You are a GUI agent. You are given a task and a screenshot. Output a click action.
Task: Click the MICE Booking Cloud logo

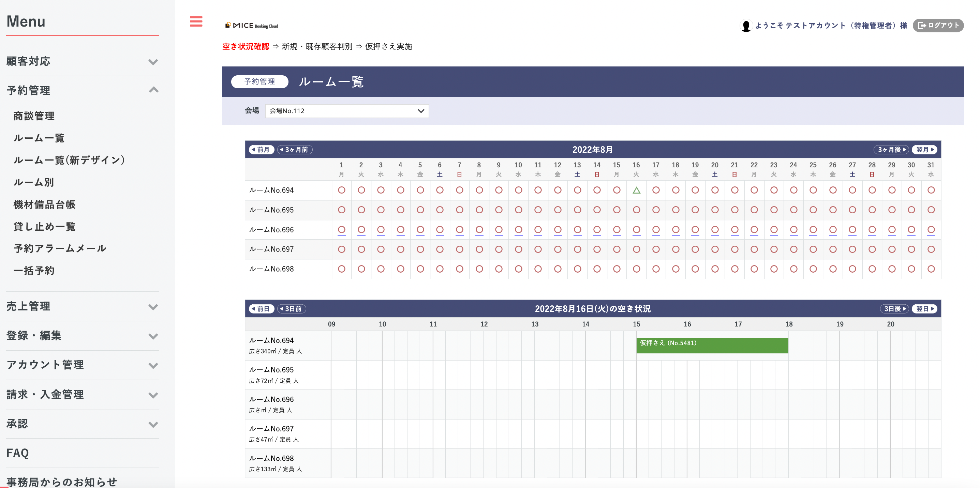tap(251, 26)
